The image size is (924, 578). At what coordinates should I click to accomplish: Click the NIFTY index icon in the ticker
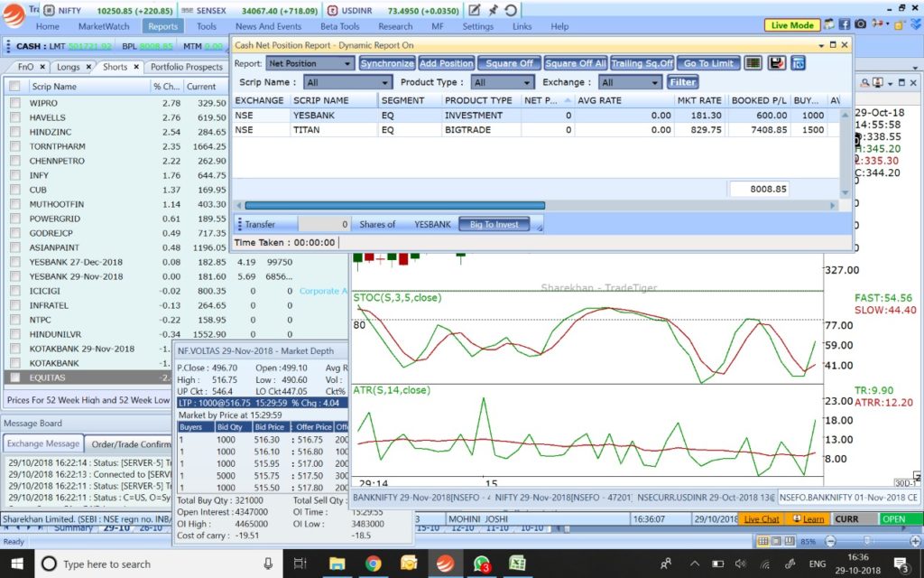[x=49, y=10]
